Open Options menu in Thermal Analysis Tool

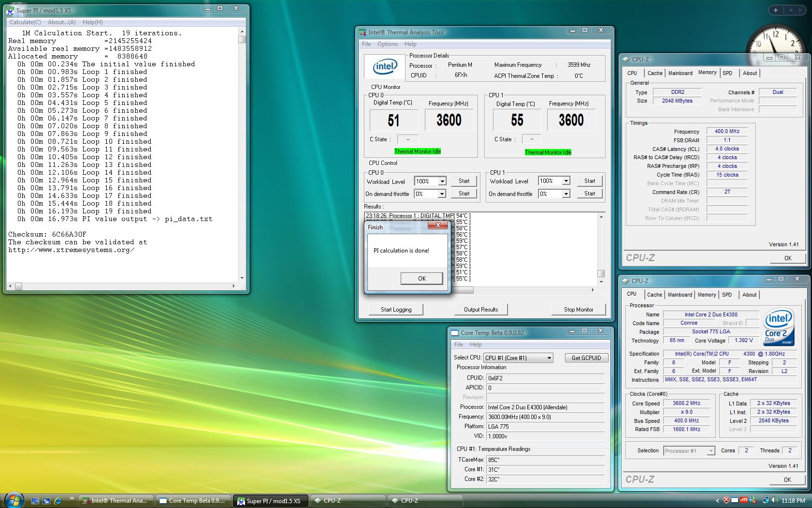point(388,44)
